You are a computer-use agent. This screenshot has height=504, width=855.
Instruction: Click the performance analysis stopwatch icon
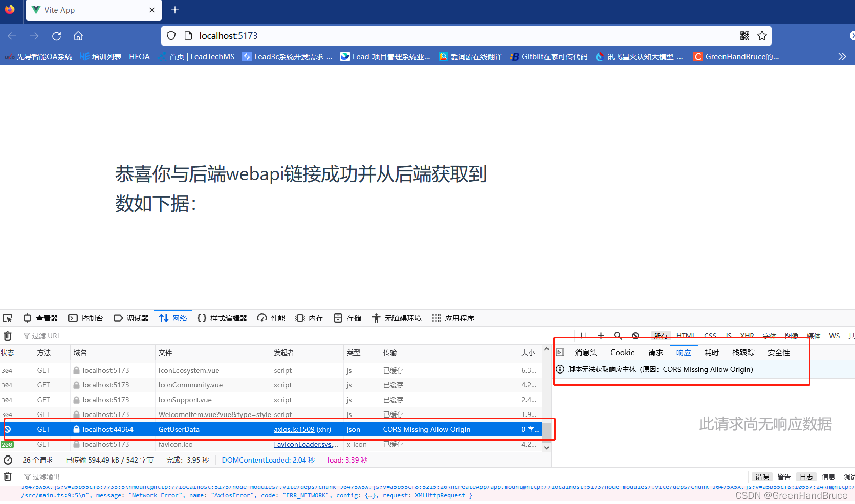click(8, 460)
